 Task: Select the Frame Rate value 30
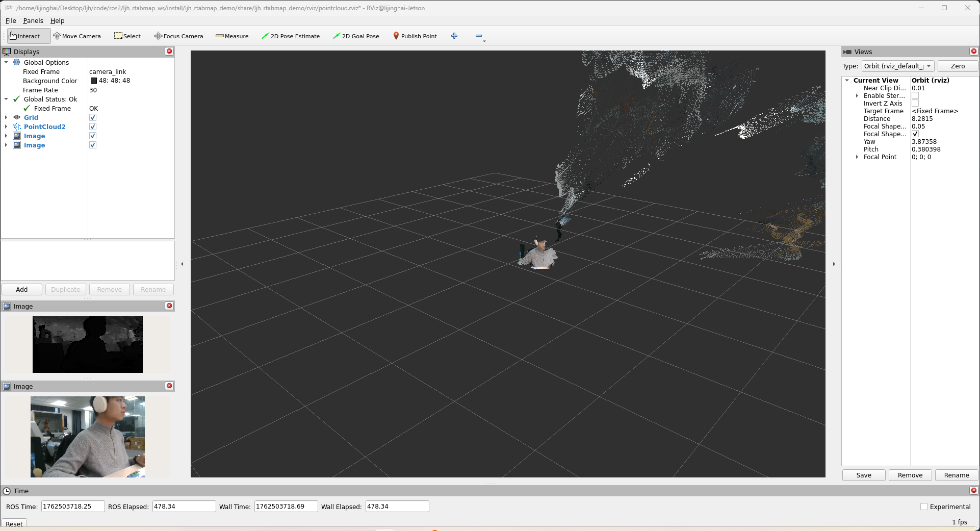pos(93,90)
